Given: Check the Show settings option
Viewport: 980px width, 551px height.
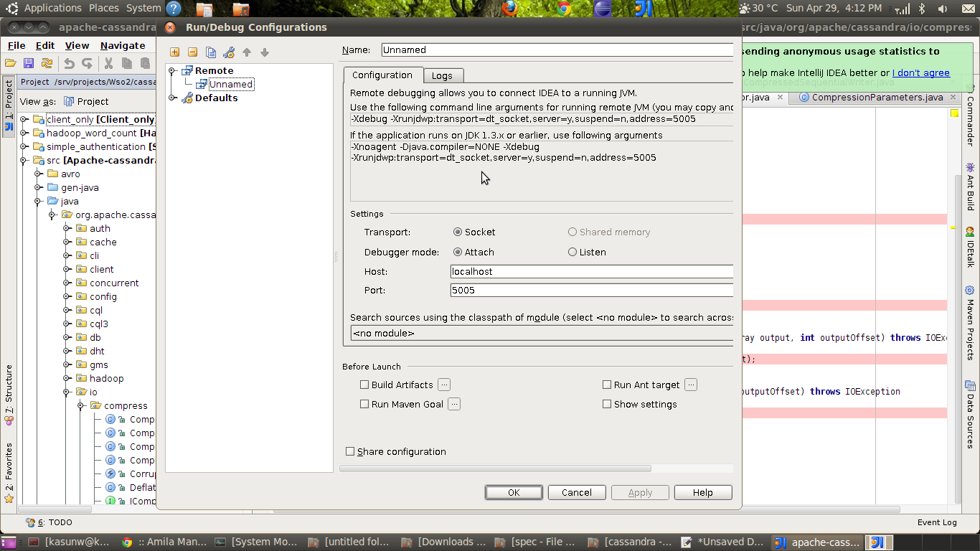Looking at the screenshot, I should click(x=607, y=404).
